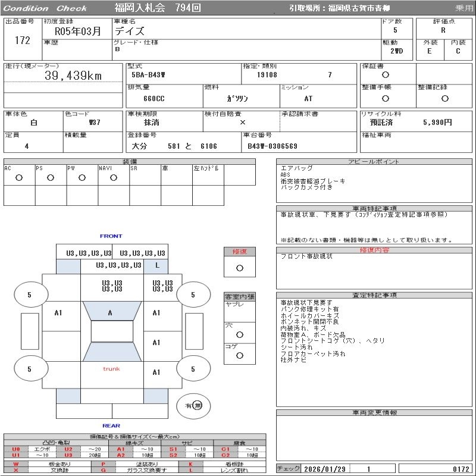Screen dimensions: 476x476
Task: Click the 修復 repair history circle
Action: 240,268
